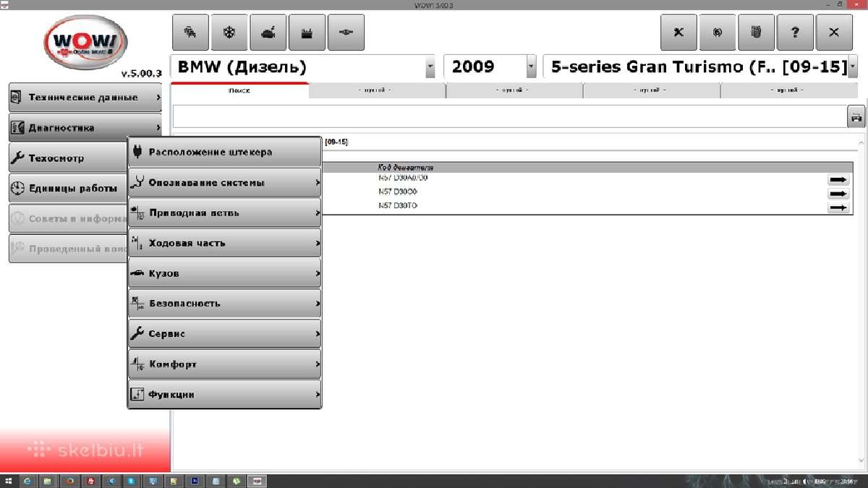The height and width of the screenshot is (488, 868).
Task: Click Советы и информация sidebar button
Action: pyautogui.click(x=68, y=218)
